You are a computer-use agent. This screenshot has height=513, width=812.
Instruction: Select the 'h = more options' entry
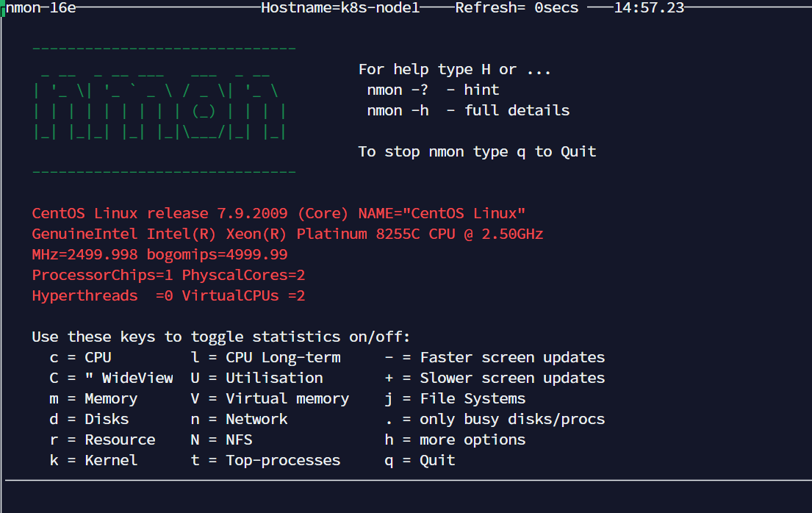tap(455, 440)
